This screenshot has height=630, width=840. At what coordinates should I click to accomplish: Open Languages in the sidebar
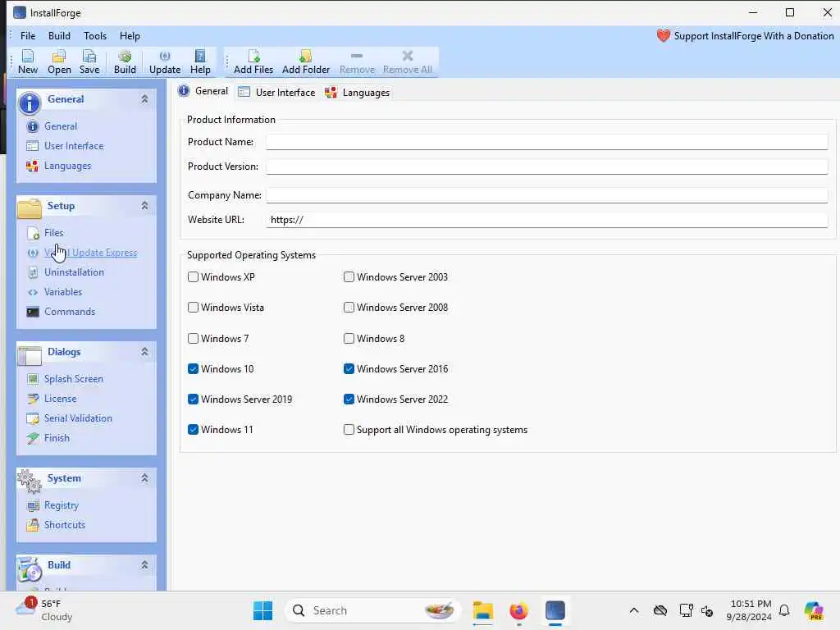click(x=67, y=166)
